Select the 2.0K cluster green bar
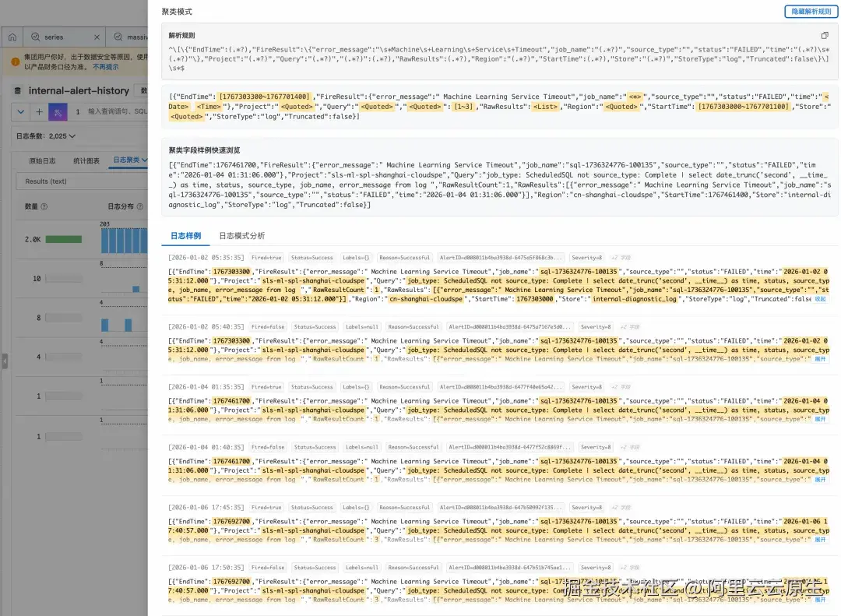 [64, 239]
